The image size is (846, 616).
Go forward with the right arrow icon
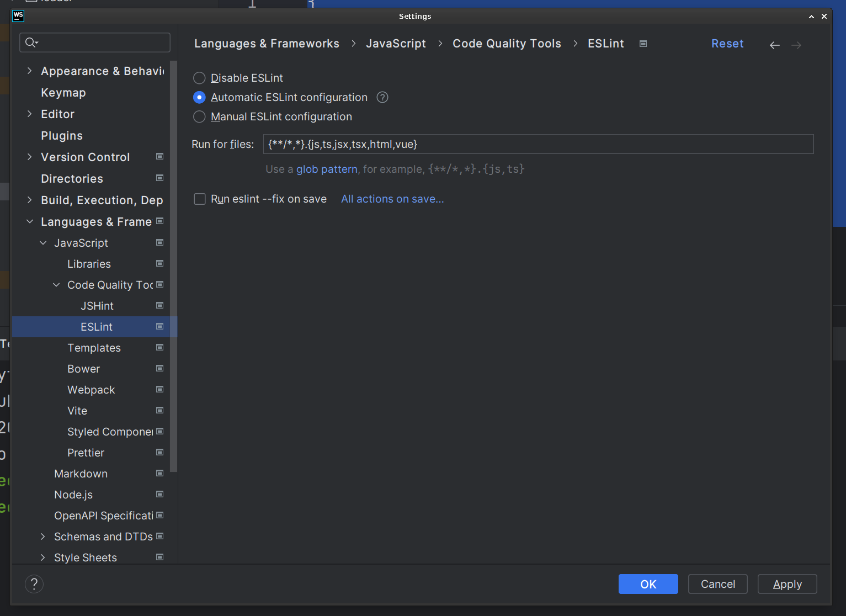796,45
